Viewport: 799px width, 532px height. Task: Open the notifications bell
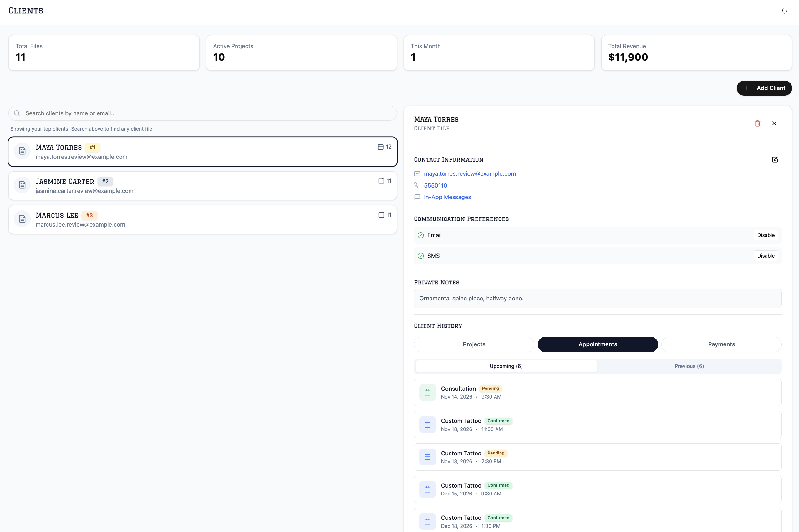(x=784, y=11)
